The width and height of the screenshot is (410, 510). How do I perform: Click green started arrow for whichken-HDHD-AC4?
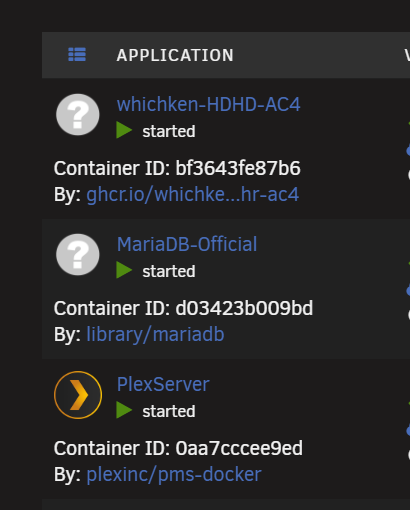(x=124, y=130)
